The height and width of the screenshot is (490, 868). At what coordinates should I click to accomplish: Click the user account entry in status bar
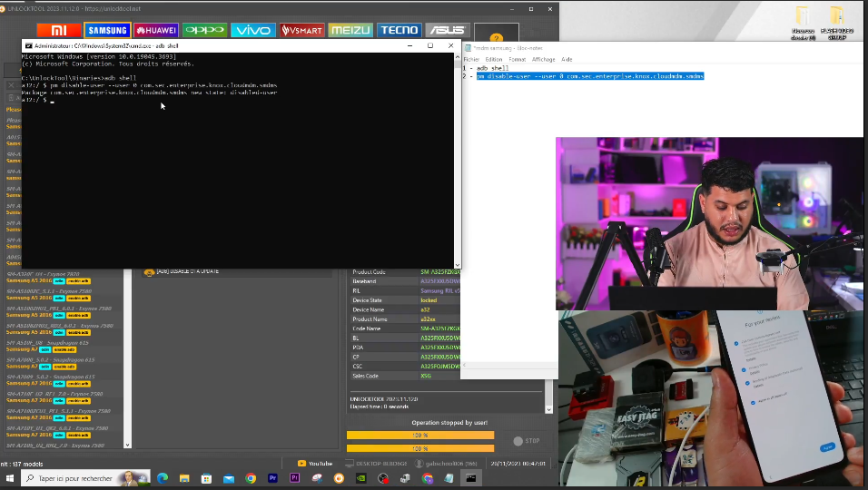[x=446, y=464]
